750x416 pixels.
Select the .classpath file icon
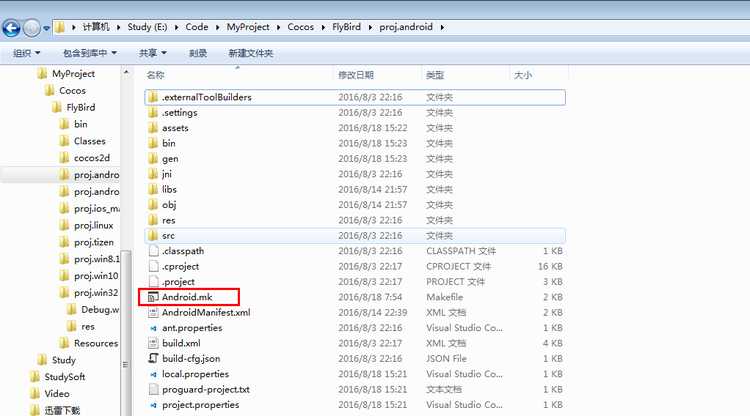(153, 251)
